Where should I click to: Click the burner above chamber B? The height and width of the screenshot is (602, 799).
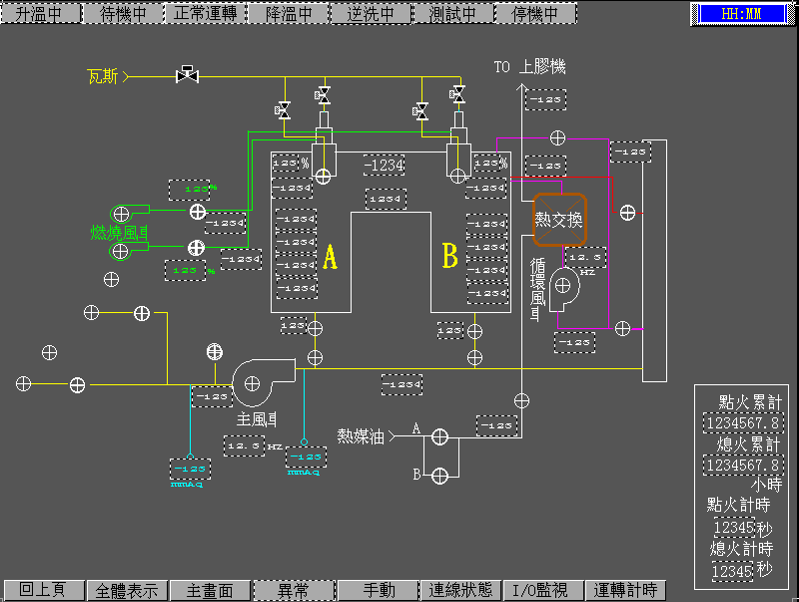click(458, 156)
